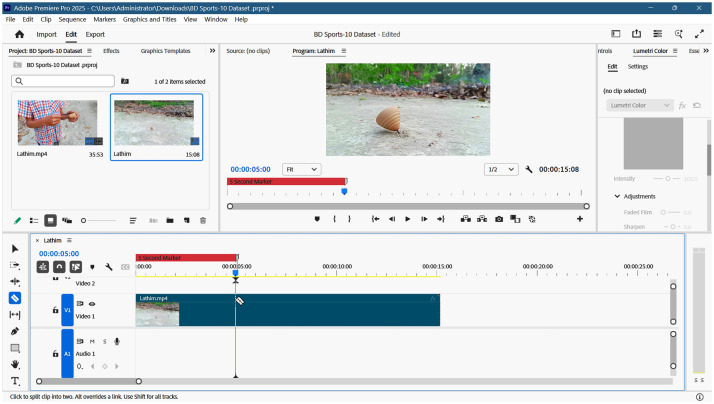Image resolution: width=714 pixels, height=404 pixels.
Task: Mute the Audio 1 track
Action: tap(92, 341)
